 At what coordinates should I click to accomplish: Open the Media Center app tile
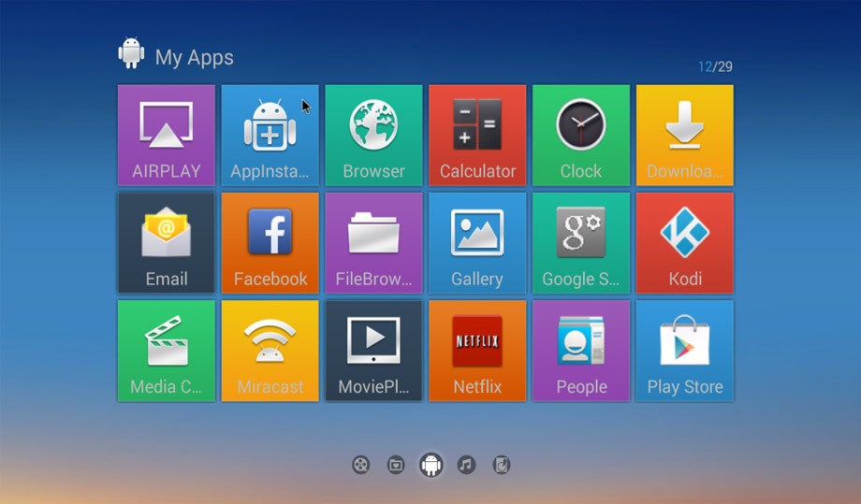167,351
